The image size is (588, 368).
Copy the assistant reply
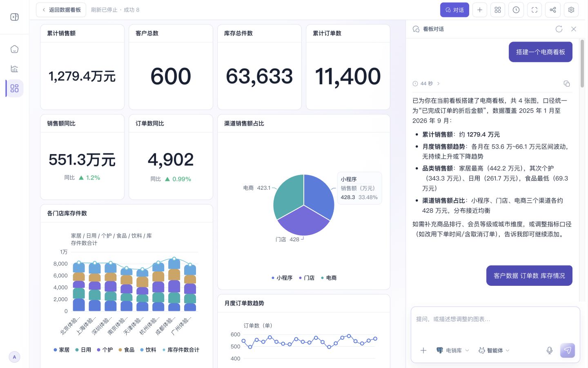click(x=567, y=83)
